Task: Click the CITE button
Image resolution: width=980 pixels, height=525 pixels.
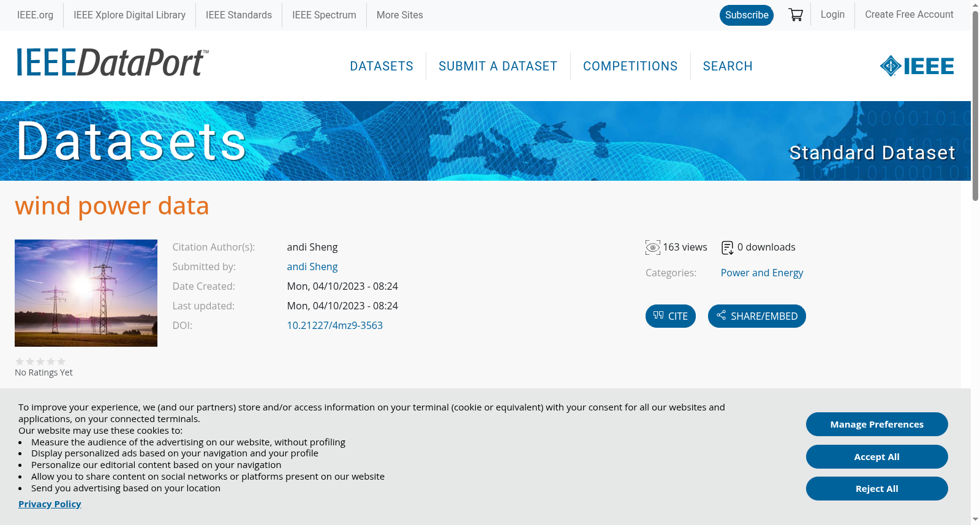Action: point(671,316)
